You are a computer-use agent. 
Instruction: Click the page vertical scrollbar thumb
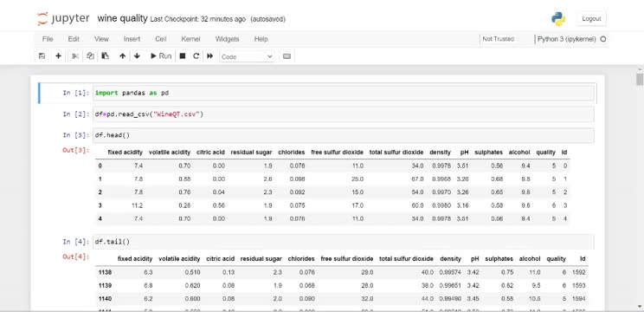pos(640,79)
